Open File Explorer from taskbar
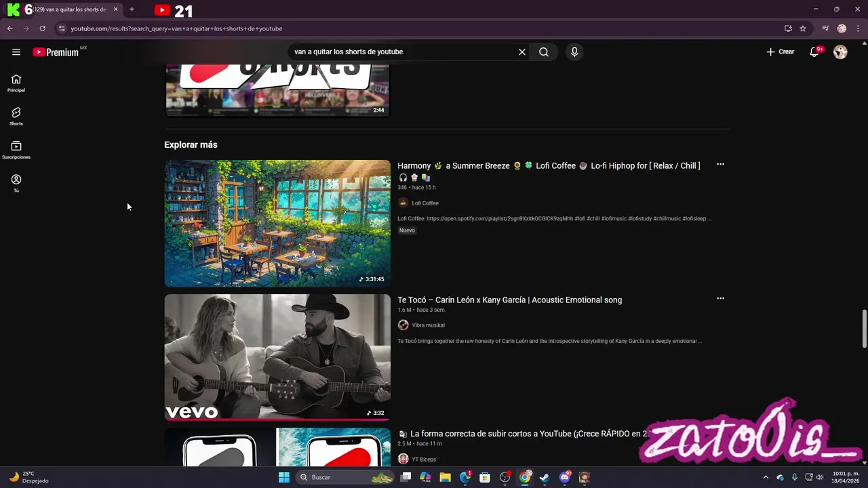Viewport: 868px width, 488px height. pos(445,477)
